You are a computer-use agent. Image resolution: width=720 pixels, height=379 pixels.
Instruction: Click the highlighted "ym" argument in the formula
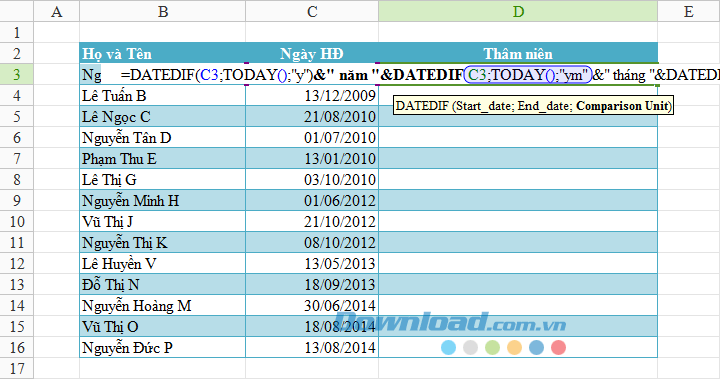click(573, 74)
